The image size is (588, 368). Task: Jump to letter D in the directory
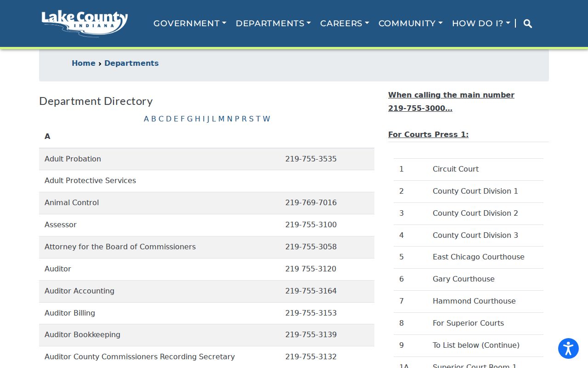click(169, 119)
